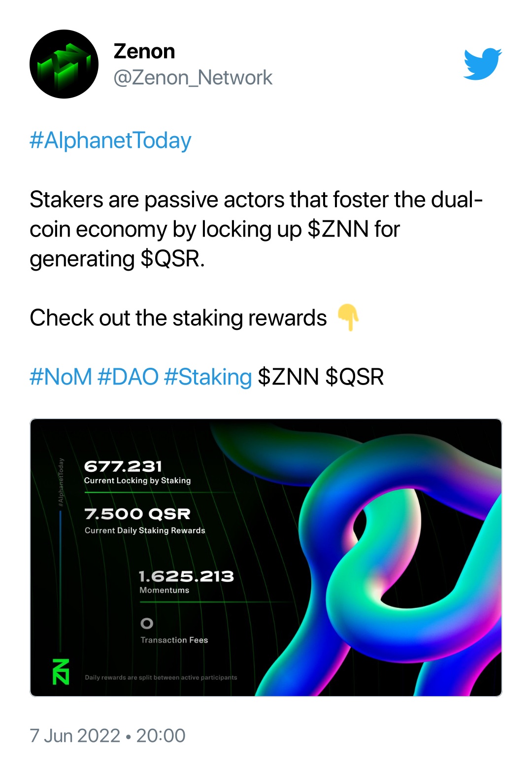
Task: Click the $QSR cashtag in last line
Action: click(x=355, y=377)
